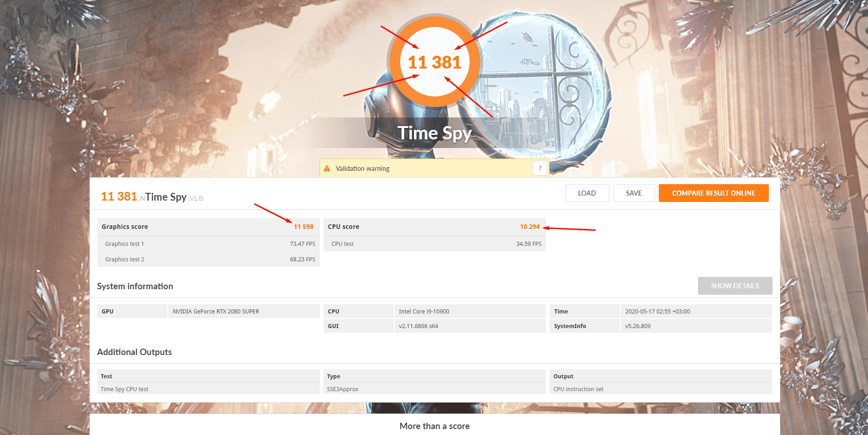Click the Graphics test 1 row
The image size is (868, 435).
[x=208, y=244]
